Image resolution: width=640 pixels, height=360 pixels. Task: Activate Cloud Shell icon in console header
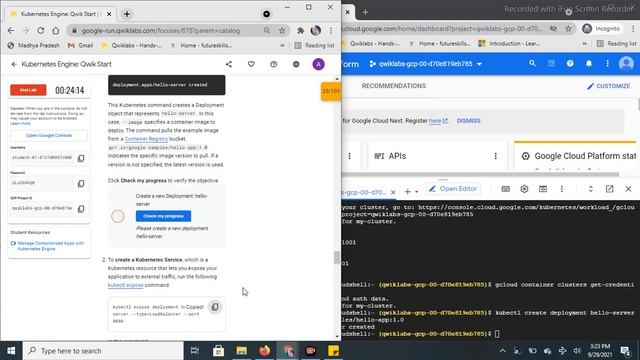pyautogui.click(x=551, y=64)
